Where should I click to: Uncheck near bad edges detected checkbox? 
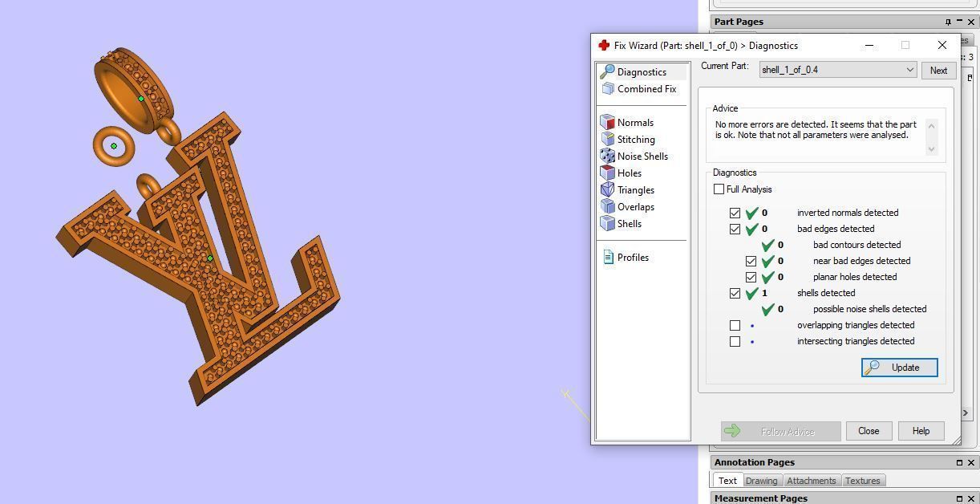(751, 262)
